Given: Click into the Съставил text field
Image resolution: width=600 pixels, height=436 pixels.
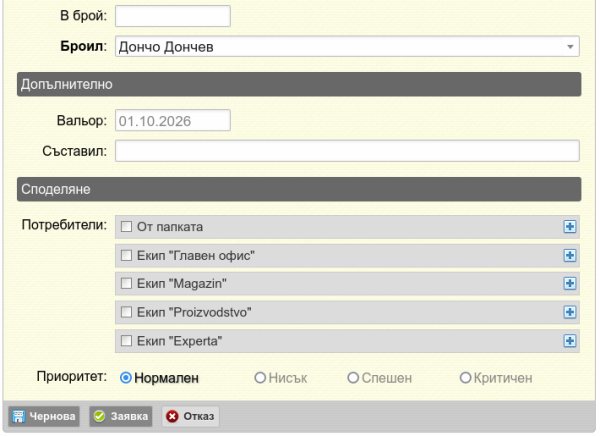Looking at the screenshot, I should [x=347, y=151].
